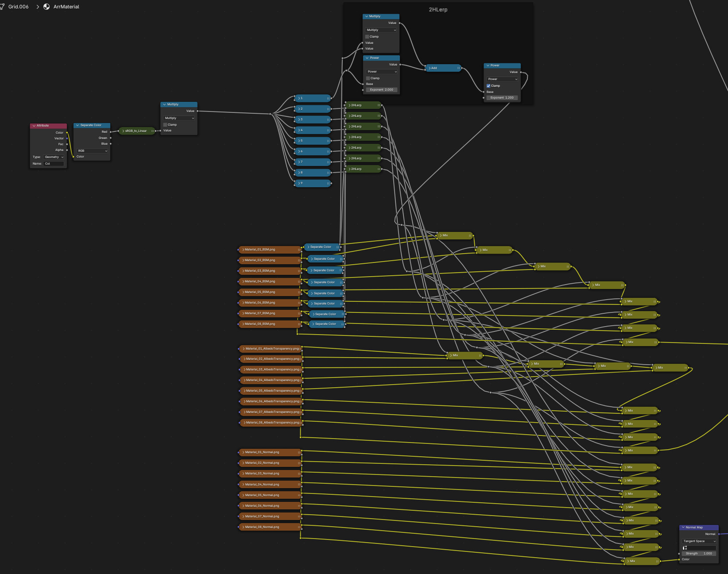Select the Material_02_BSM.png node

pos(270,260)
